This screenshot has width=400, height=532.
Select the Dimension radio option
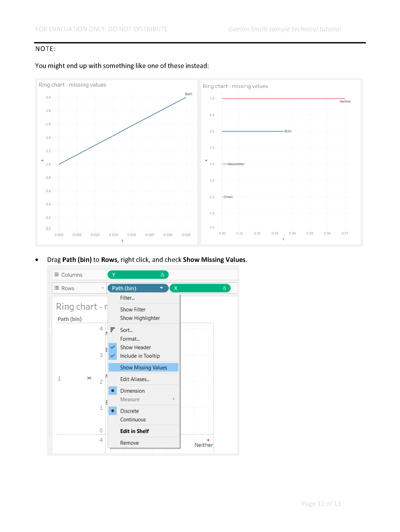tap(112, 391)
